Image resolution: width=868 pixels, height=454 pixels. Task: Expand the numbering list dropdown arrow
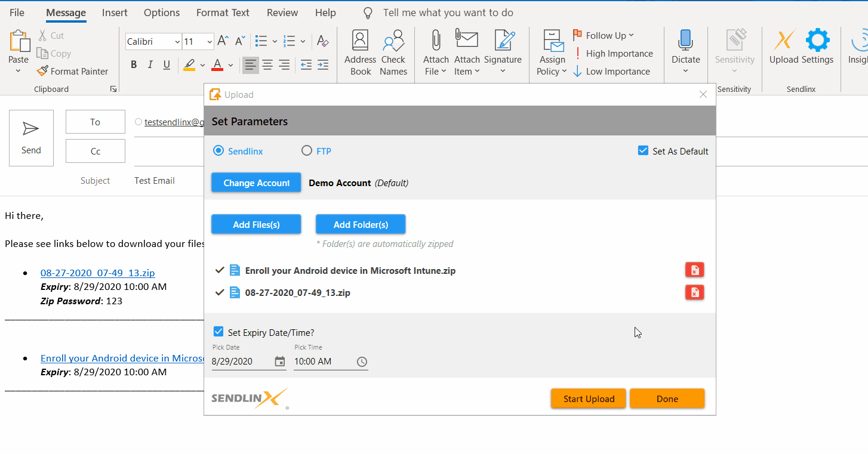pyautogui.click(x=303, y=42)
